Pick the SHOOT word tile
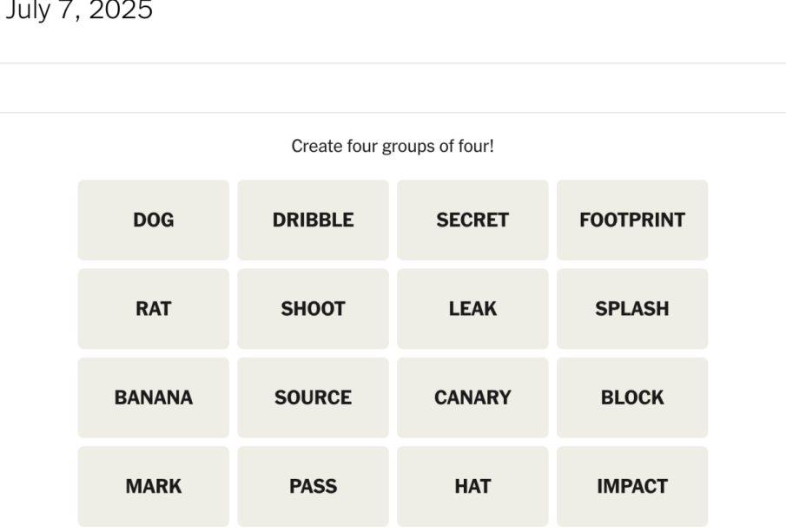 pyautogui.click(x=313, y=309)
